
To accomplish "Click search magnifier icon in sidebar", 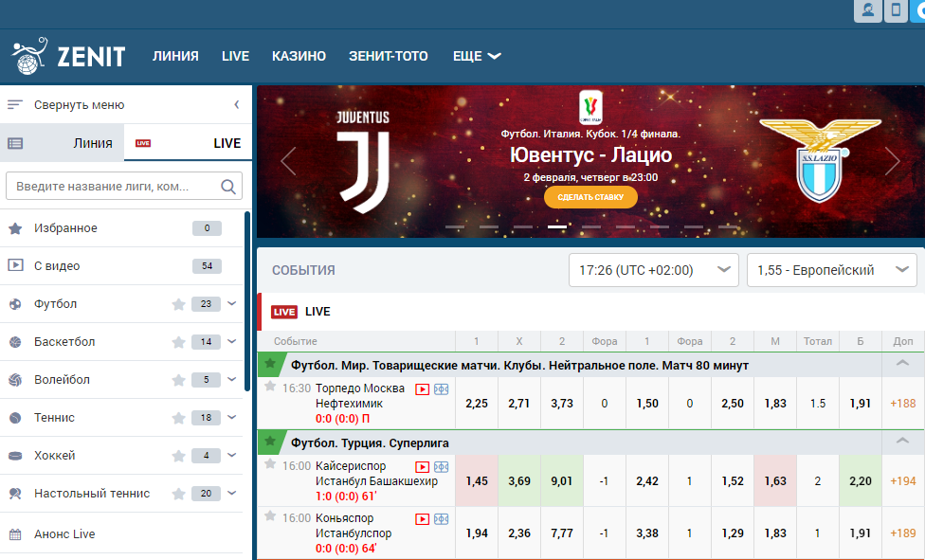I will point(227,187).
